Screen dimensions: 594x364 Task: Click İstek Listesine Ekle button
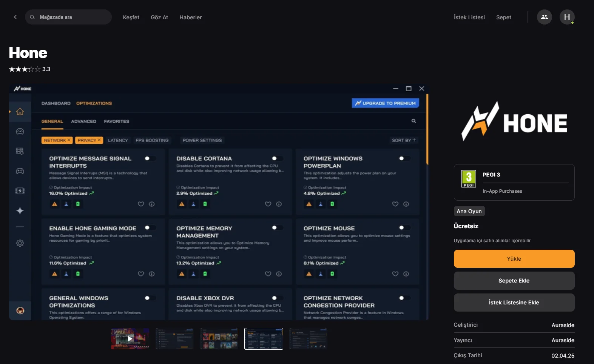coord(514,303)
